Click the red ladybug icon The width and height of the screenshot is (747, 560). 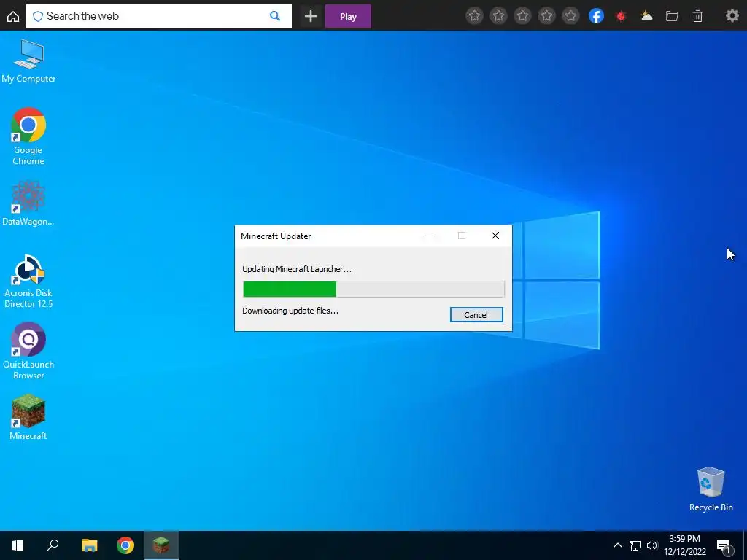point(621,16)
